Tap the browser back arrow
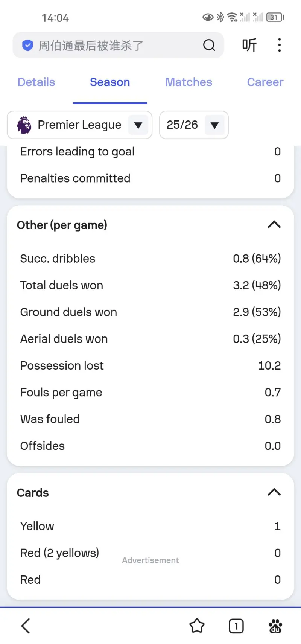Viewport: 301px width, 644px height. tap(26, 626)
